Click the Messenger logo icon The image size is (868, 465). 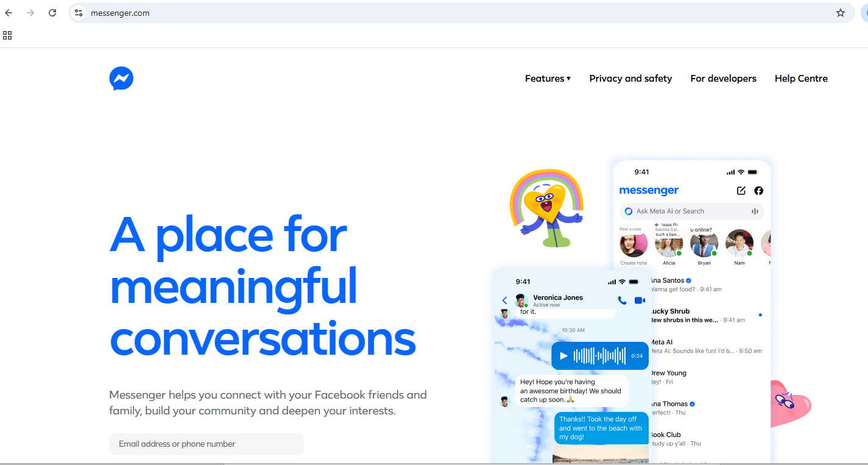(121, 79)
